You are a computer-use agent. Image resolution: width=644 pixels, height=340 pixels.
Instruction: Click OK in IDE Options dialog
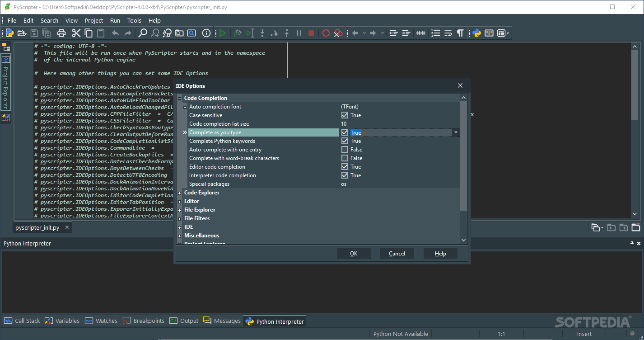(x=354, y=254)
